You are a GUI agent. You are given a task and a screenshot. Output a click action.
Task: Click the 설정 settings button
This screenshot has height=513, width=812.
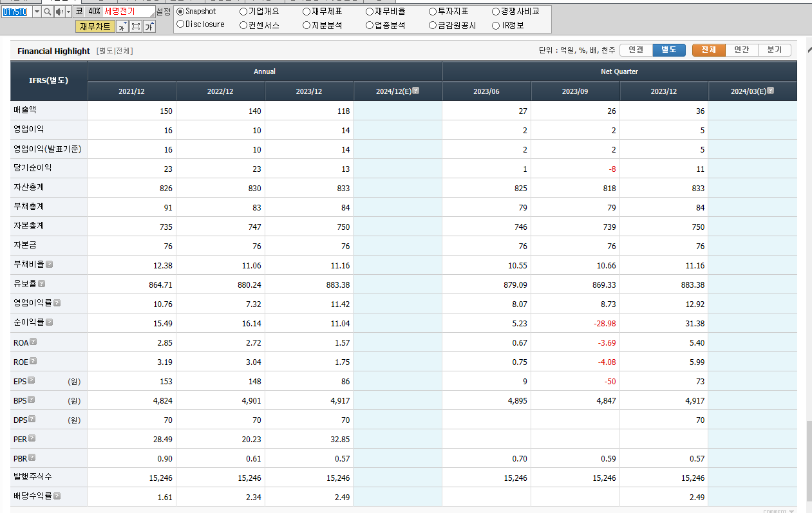pos(162,11)
